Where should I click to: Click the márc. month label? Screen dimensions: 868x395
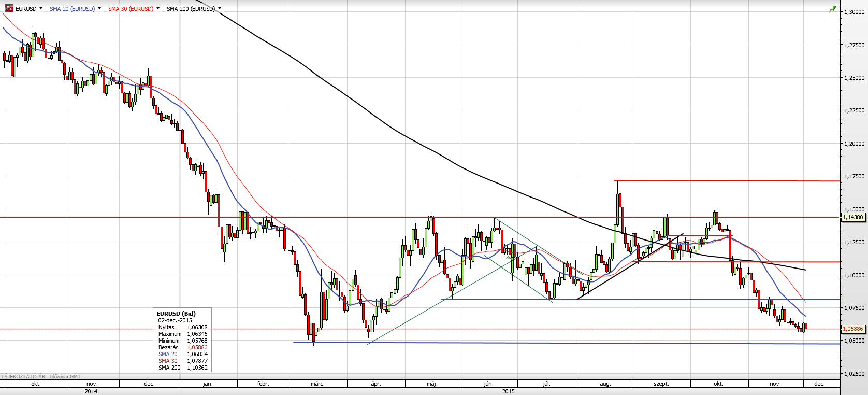coord(317,384)
